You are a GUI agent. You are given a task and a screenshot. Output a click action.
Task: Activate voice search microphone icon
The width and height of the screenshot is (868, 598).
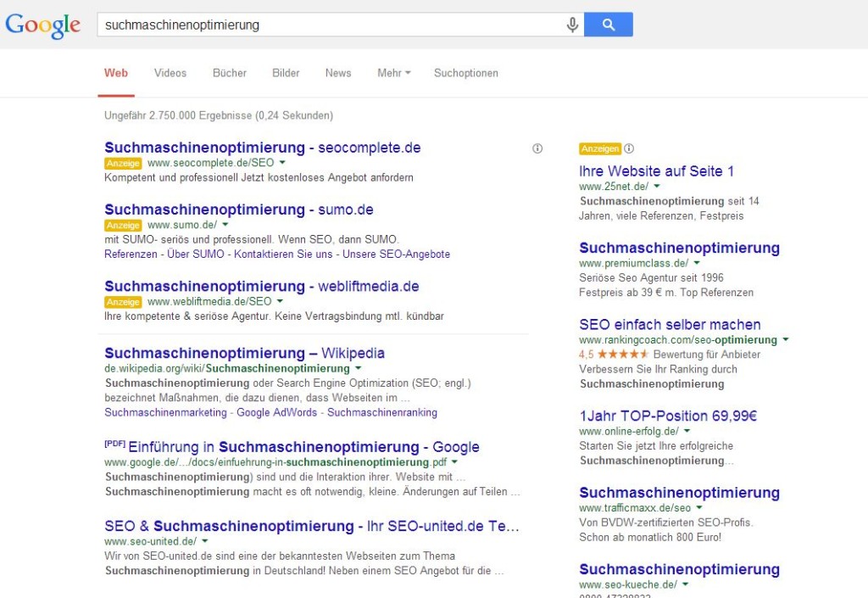[x=572, y=25]
